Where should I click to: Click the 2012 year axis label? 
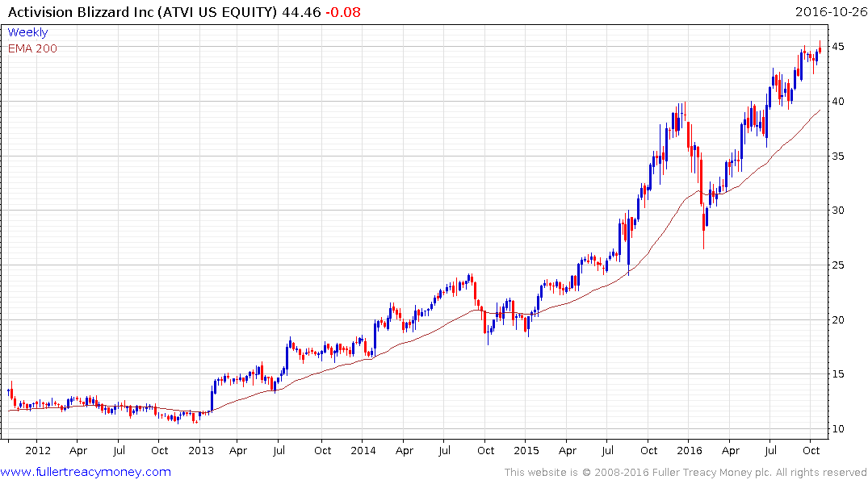[x=38, y=450]
